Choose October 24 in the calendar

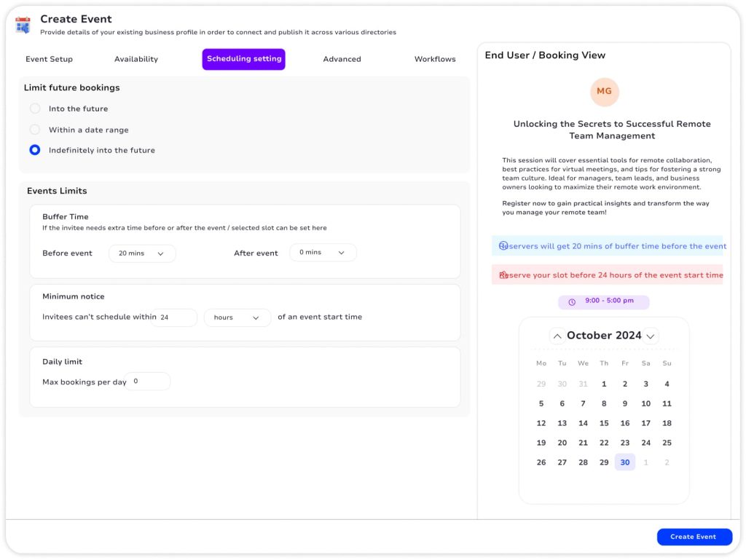tap(645, 443)
